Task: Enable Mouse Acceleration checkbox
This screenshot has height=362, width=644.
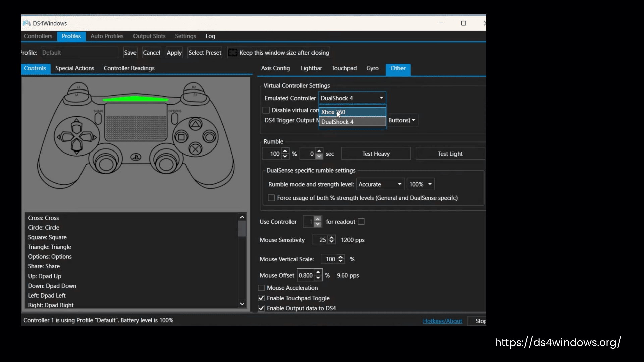Action: (x=261, y=288)
